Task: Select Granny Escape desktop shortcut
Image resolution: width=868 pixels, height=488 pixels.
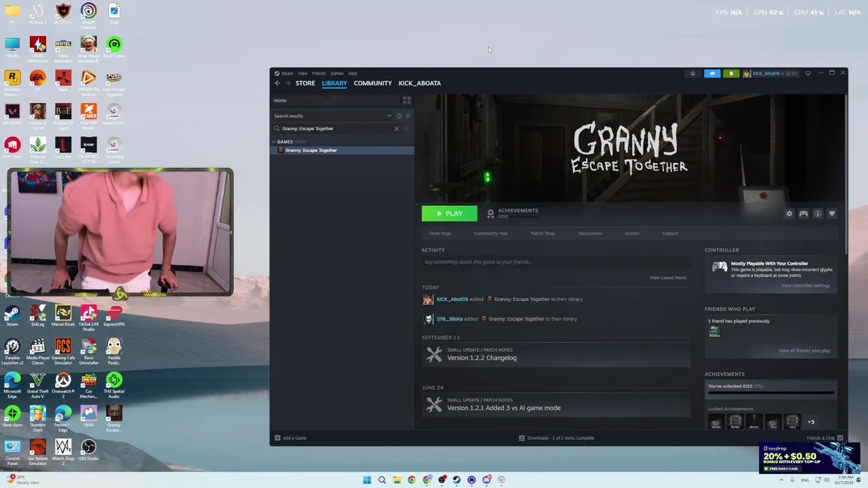Action: pos(114,418)
